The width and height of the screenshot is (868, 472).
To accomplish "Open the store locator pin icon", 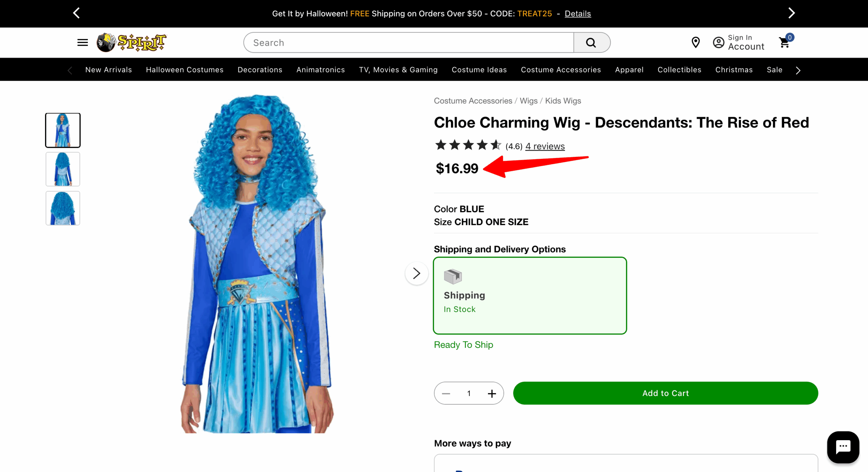I will (695, 43).
